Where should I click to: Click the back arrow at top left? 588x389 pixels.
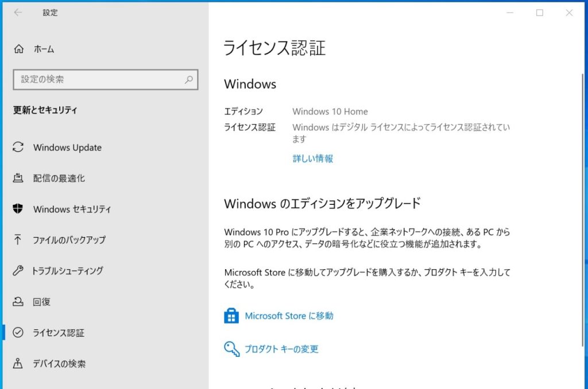[x=18, y=12]
